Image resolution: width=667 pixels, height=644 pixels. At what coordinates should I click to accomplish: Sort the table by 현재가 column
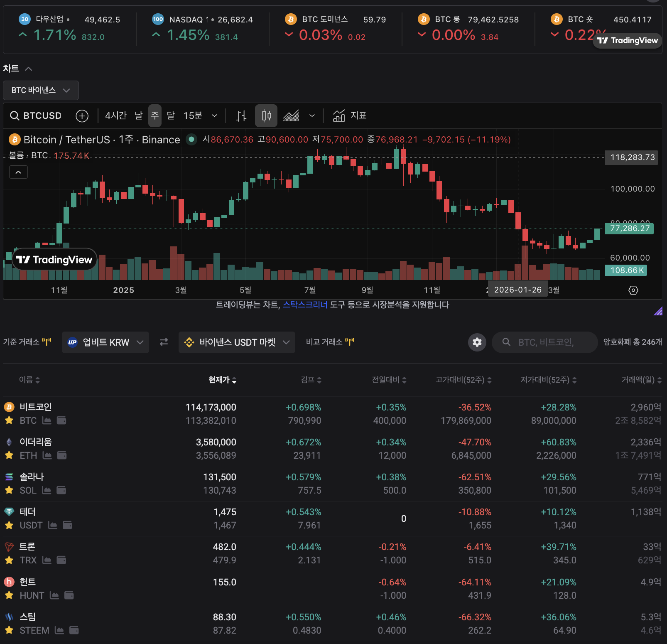point(223,380)
